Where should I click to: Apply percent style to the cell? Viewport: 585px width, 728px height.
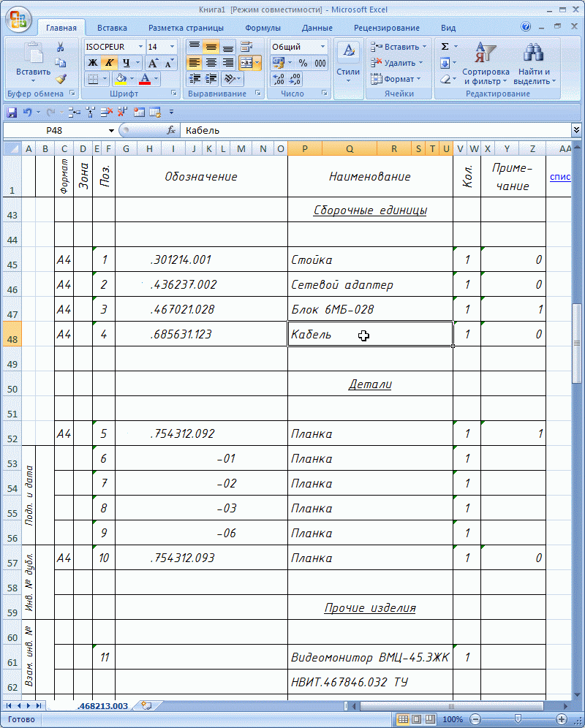303,63
